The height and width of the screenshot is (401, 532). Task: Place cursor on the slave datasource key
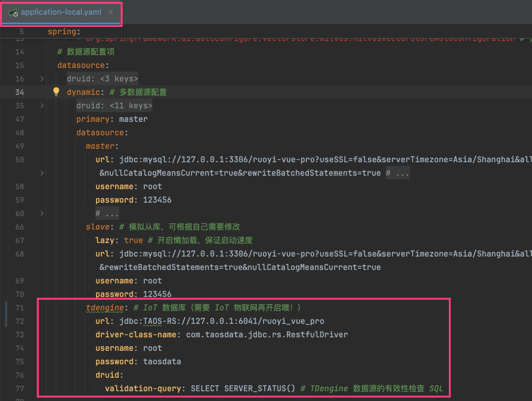[98, 227]
